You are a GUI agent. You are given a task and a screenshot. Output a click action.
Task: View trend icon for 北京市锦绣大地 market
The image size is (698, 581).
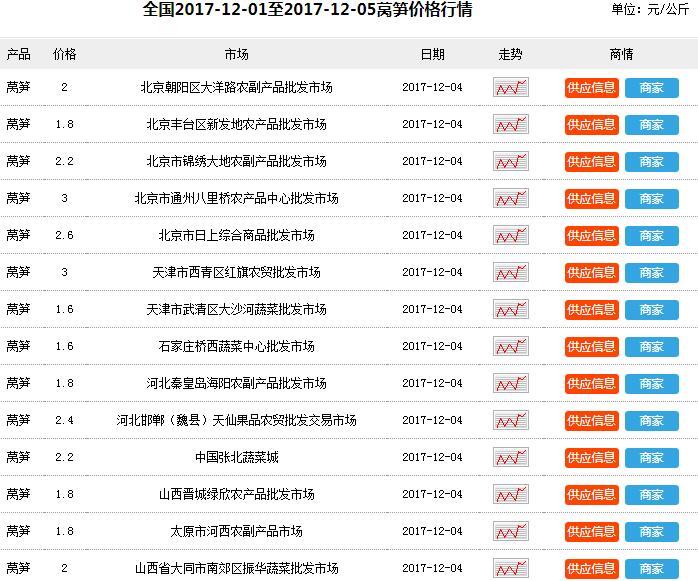coord(511,162)
